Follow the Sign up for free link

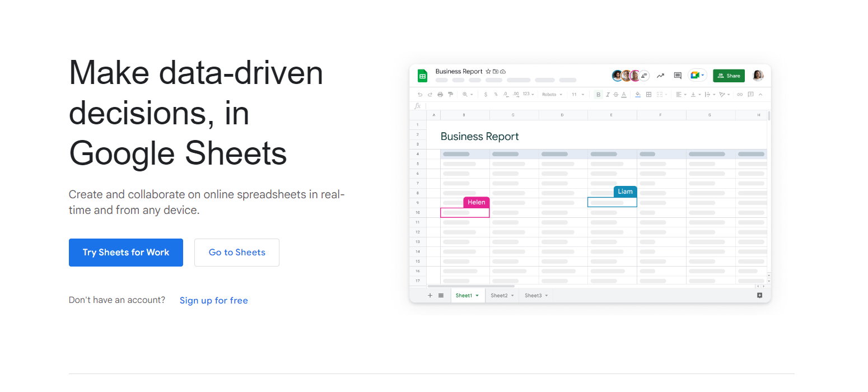(214, 301)
